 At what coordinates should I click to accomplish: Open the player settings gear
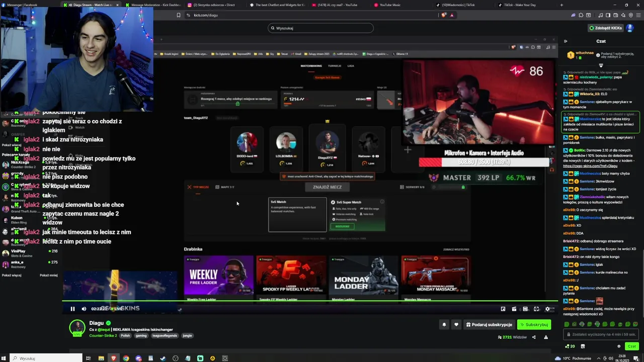click(x=547, y=309)
